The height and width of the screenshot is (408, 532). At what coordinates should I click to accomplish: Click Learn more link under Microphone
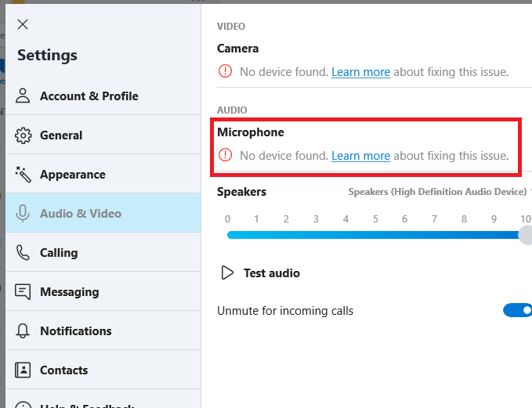[360, 156]
